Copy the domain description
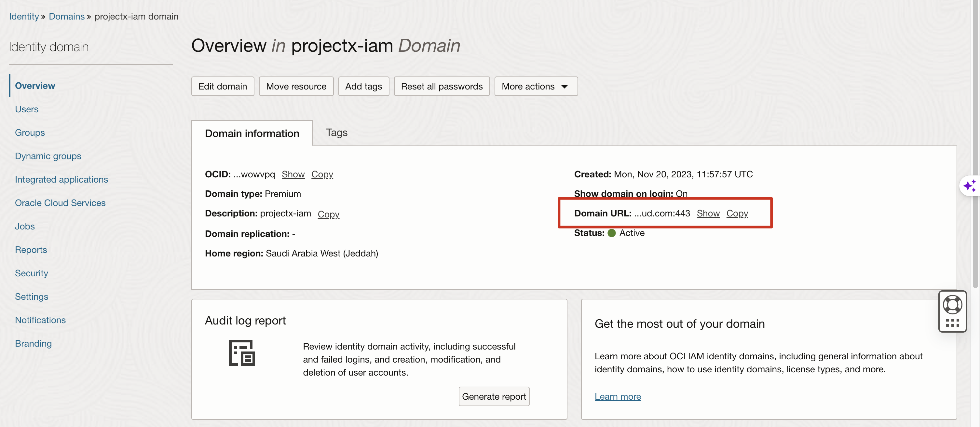This screenshot has height=427, width=980. pos(328,214)
